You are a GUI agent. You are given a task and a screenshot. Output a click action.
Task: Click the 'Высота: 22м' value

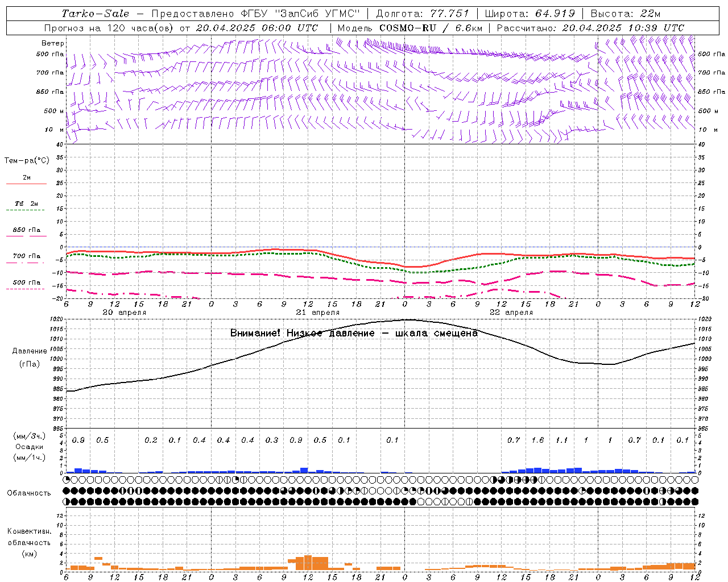point(626,14)
